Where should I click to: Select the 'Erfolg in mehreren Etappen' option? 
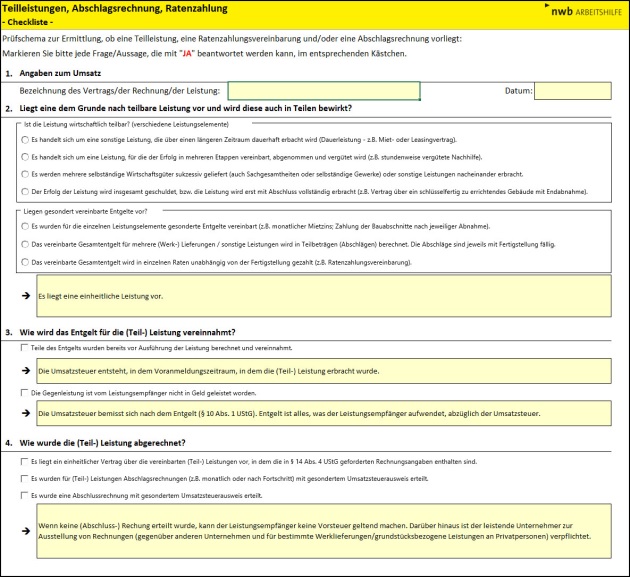(25, 157)
